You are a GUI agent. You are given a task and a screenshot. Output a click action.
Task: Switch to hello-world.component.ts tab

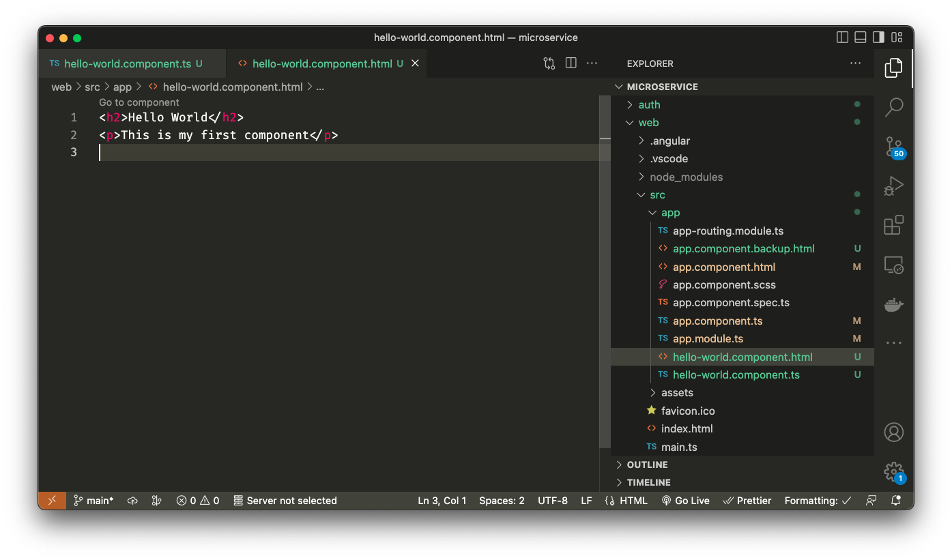pyautogui.click(x=127, y=64)
